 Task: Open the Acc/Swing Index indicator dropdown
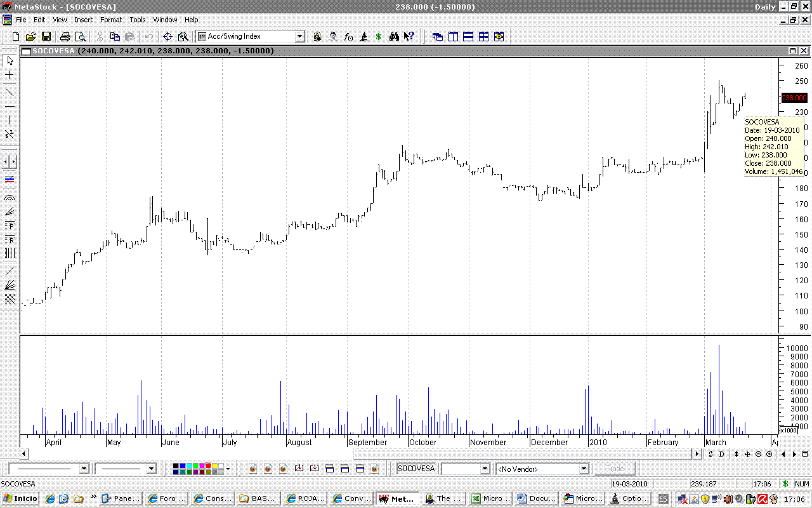[300, 37]
